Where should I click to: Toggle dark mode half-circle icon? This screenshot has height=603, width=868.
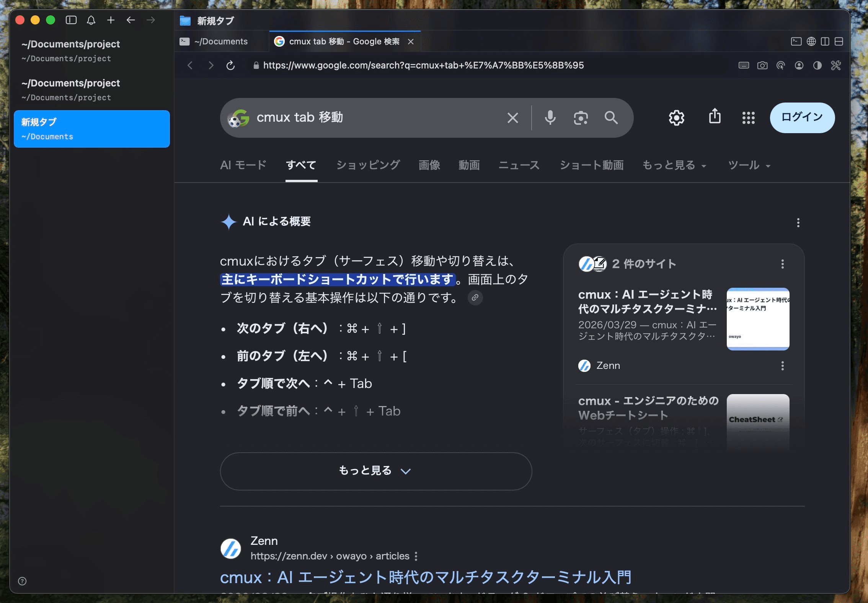(x=817, y=65)
